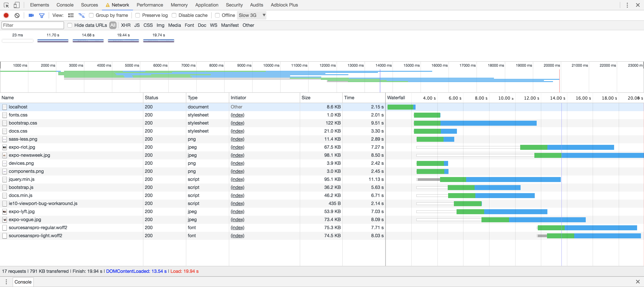
Task: Sort requests by Size column header
Action: point(306,98)
